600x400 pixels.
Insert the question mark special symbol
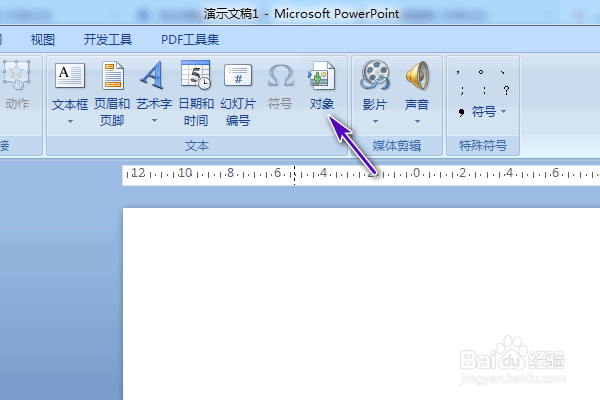point(506,91)
